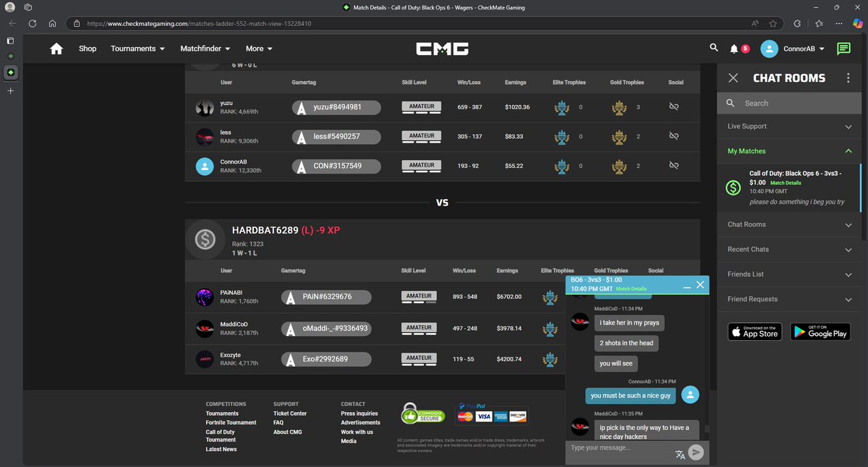Click less's unlinked social icon

coord(673,136)
